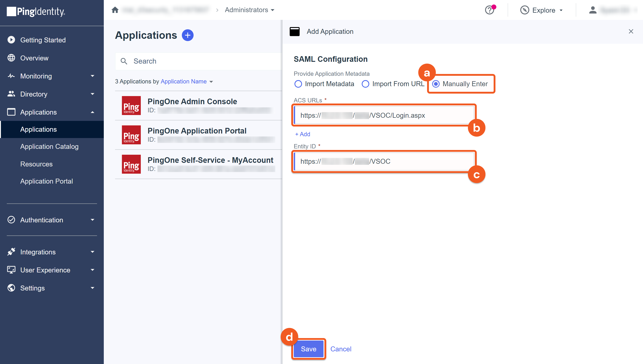Expand the Integrations menu arrow
This screenshot has width=643, height=364.
93,252
